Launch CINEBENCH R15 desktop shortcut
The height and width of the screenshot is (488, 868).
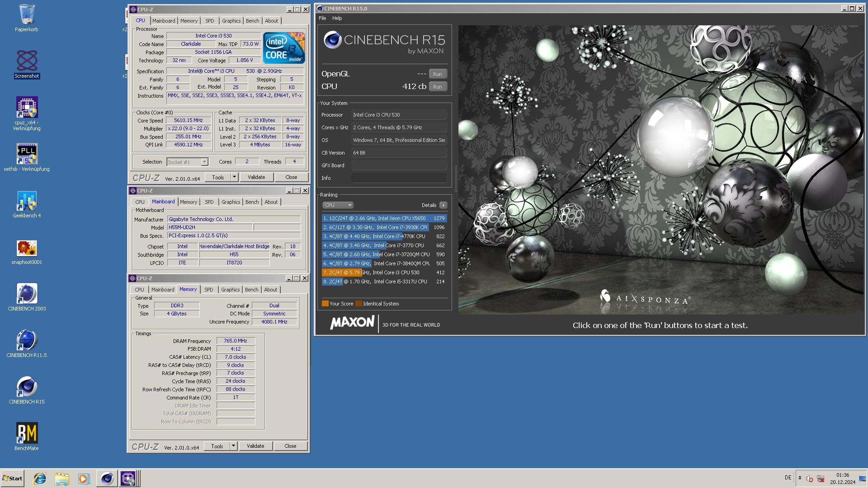(27, 390)
